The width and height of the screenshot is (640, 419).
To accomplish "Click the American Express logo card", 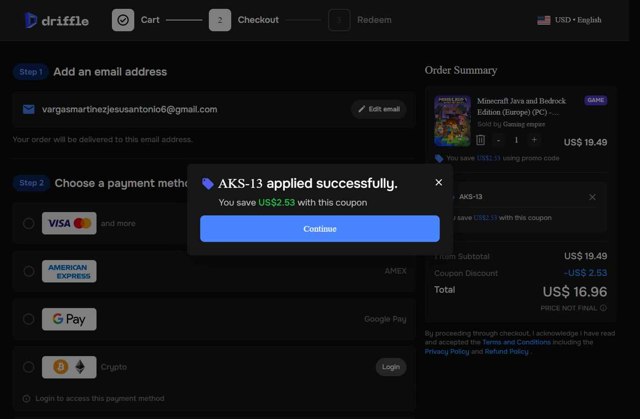I will (x=69, y=271).
